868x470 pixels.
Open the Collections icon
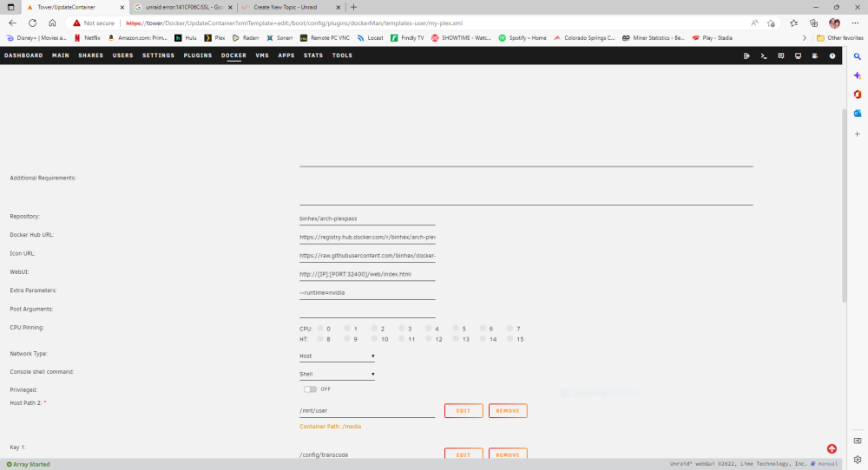(x=814, y=23)
